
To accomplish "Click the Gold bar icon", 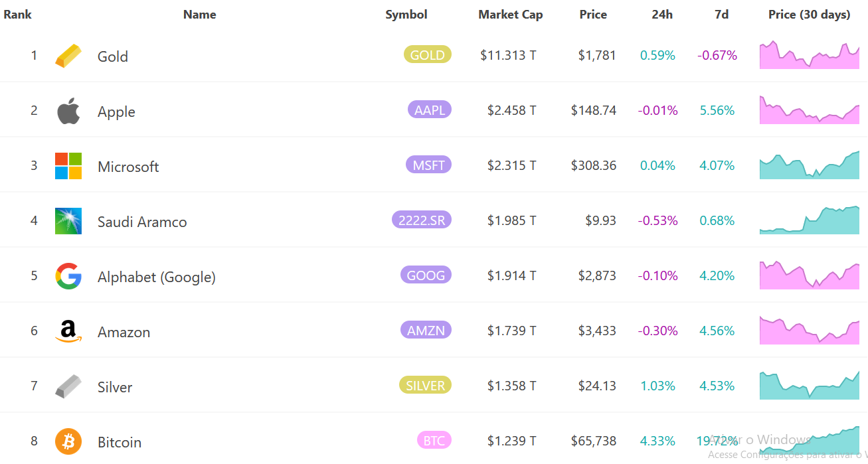I will (x=68, y=56).
